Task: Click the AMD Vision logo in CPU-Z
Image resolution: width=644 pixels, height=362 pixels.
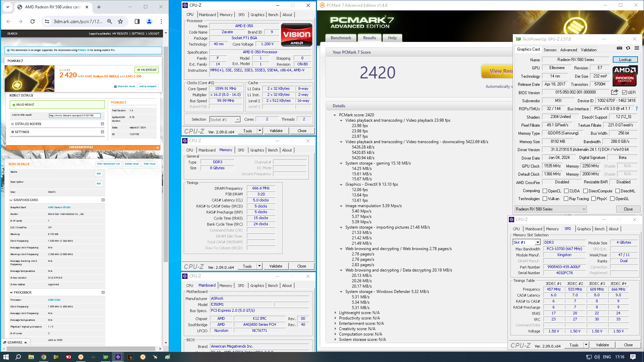Action: coord(297,35)
